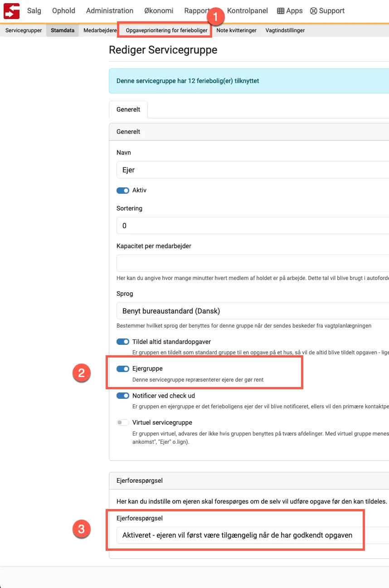Click the red S application logo
This screenshot has width=389, height=588.
11,10
